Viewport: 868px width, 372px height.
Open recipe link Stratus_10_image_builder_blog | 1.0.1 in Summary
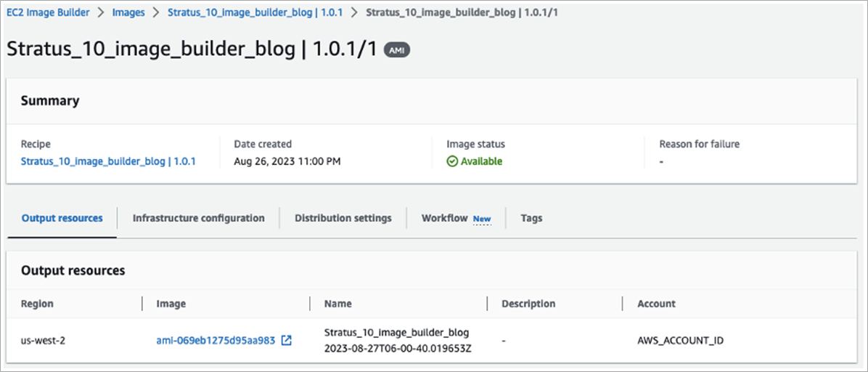tap(108, 161)
